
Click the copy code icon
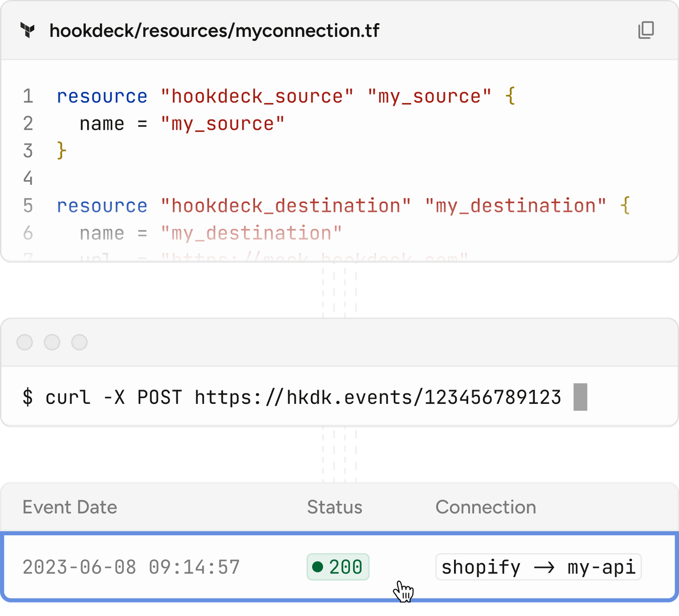pyautogui.click(x=646, y=30)
